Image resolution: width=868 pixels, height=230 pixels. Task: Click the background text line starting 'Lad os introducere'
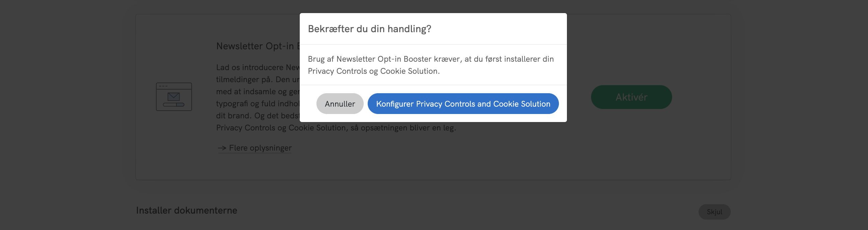[258, 67]
